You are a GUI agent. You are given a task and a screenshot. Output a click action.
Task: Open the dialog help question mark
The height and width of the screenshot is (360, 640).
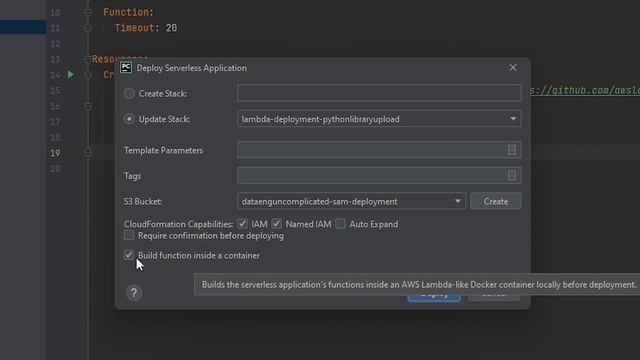point(133,293)
